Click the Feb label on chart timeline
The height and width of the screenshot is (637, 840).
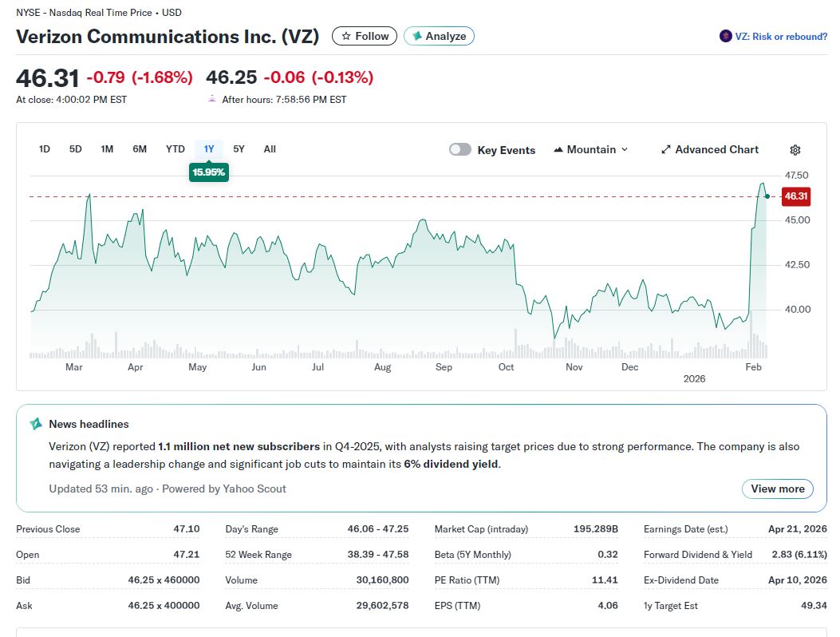click(753, 367)
